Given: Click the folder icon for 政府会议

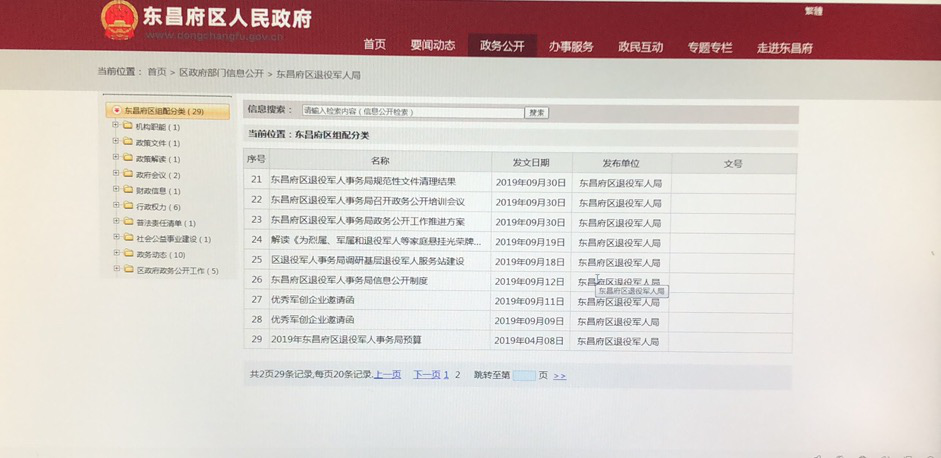Looking at the screenshot, I should click(128, 175).
